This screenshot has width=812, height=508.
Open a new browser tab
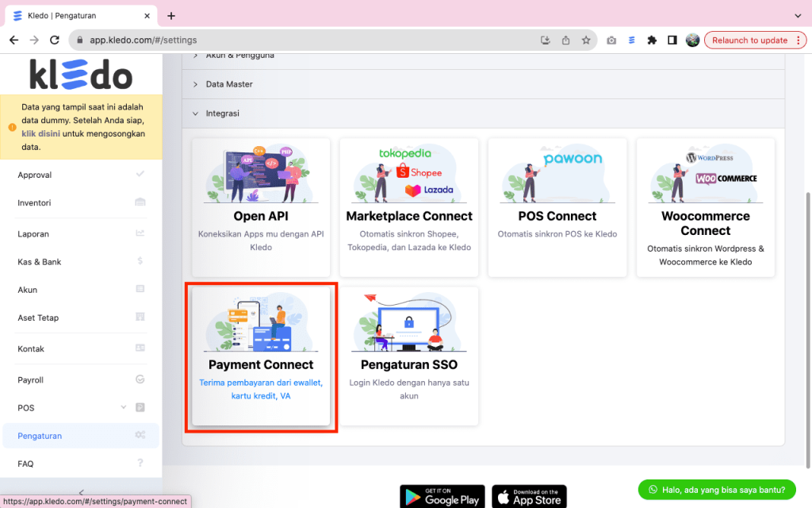pyautogui.click(x=171, y=16)
